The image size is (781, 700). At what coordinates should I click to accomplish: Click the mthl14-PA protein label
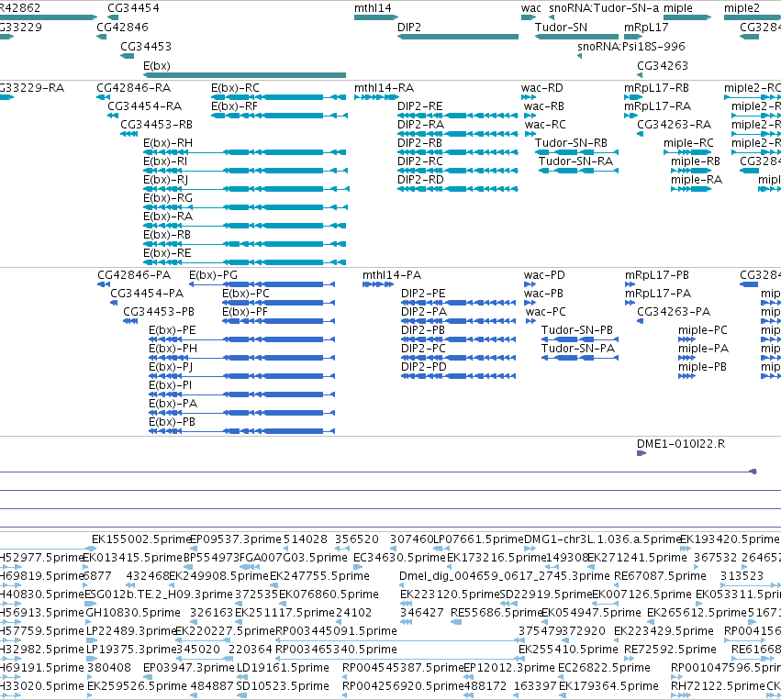point(392,275)
